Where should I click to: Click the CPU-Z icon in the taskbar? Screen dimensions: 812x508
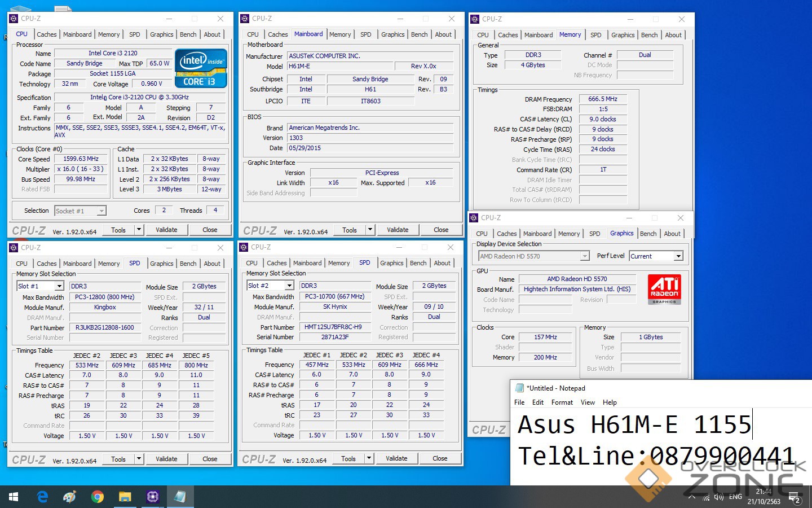tap(152, 497)
